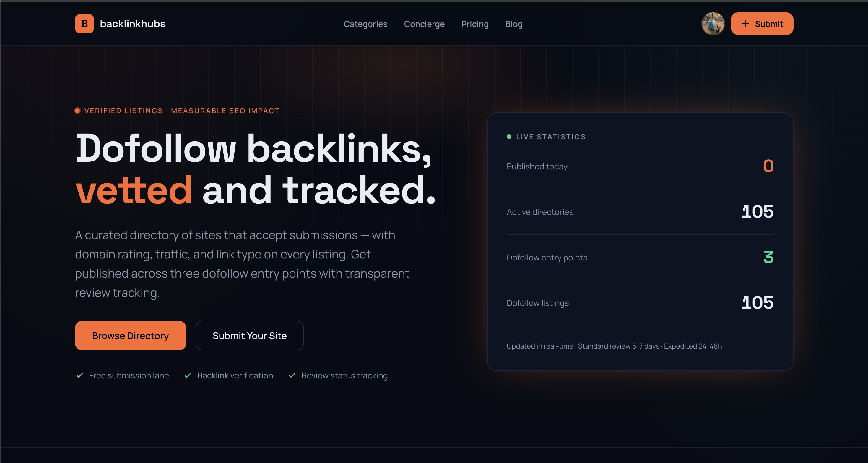The height and width of the screenshot is (463, 868).
Task: Open the Pricing page
Action: pyautogui.click(x=475, y=24)
